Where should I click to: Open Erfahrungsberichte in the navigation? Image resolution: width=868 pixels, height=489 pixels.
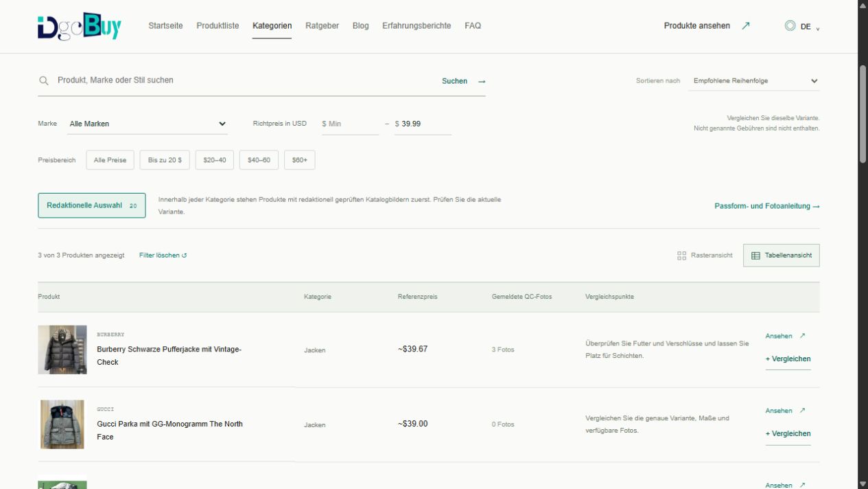click(417, 26)
